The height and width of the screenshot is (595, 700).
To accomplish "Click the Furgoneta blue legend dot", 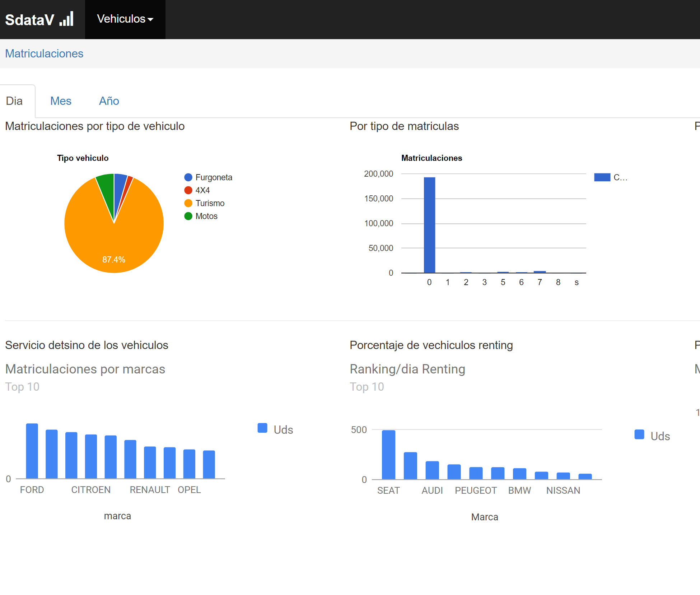I will pos(188,177).
